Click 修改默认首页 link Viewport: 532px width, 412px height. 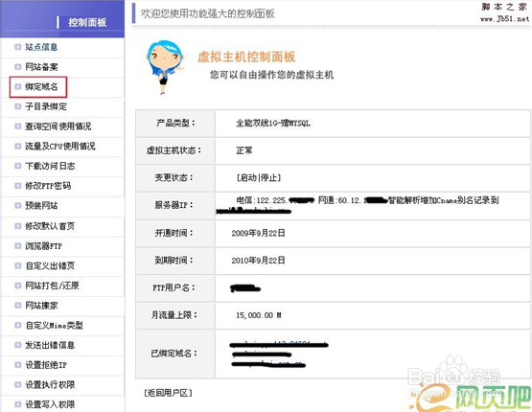50,226
